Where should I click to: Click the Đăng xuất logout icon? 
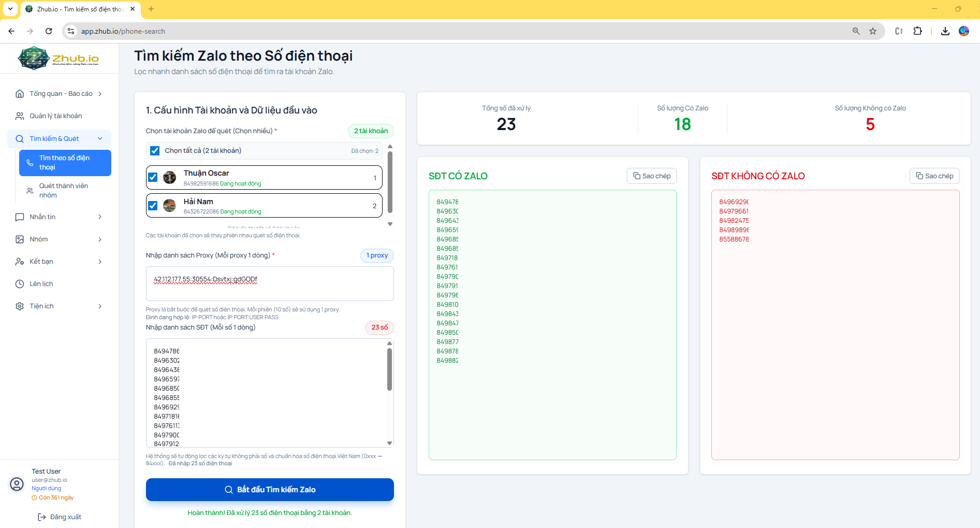(x=42, y=517)
